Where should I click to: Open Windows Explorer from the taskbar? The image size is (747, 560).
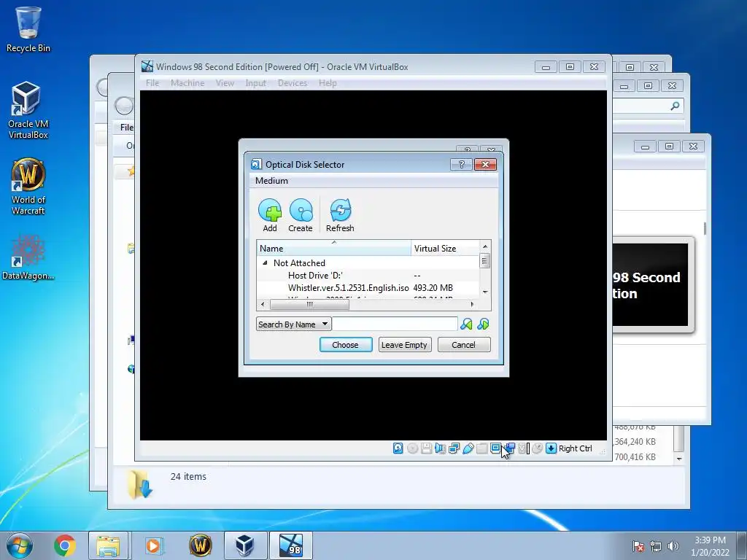coord(108,545)
